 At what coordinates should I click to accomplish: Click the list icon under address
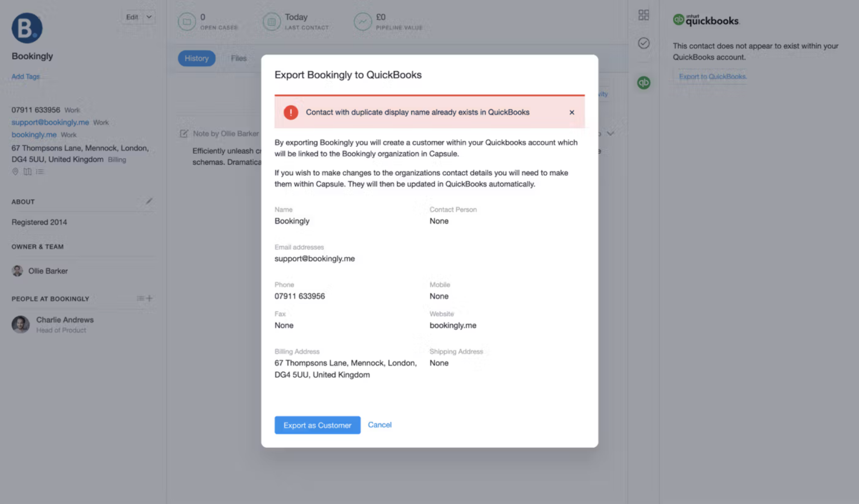coord(40,172)
